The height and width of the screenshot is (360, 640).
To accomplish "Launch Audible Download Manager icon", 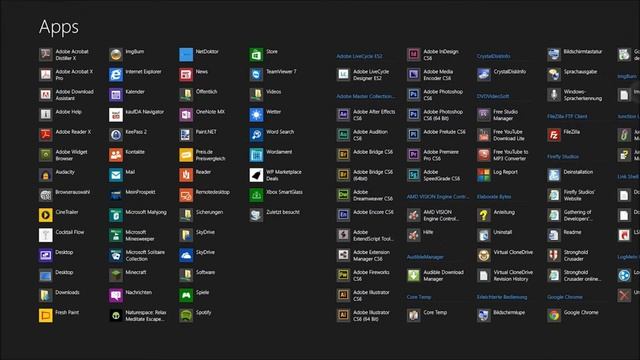I will [413, 275].
